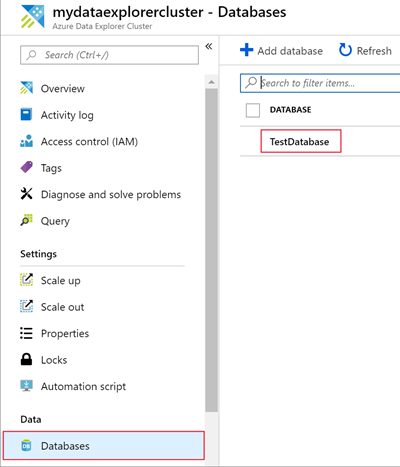
Task: Open the purple Tags icon
Action: (26, 167)
